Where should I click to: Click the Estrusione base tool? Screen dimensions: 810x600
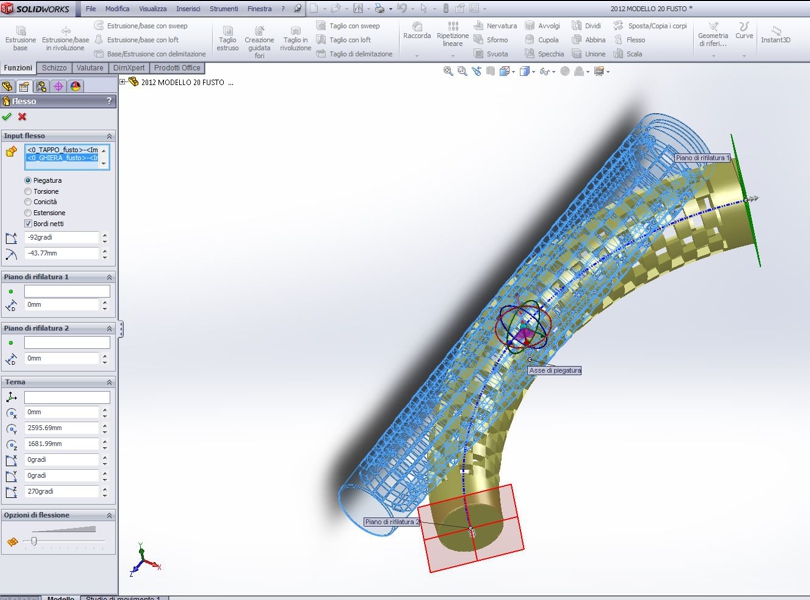pos(21,38)
